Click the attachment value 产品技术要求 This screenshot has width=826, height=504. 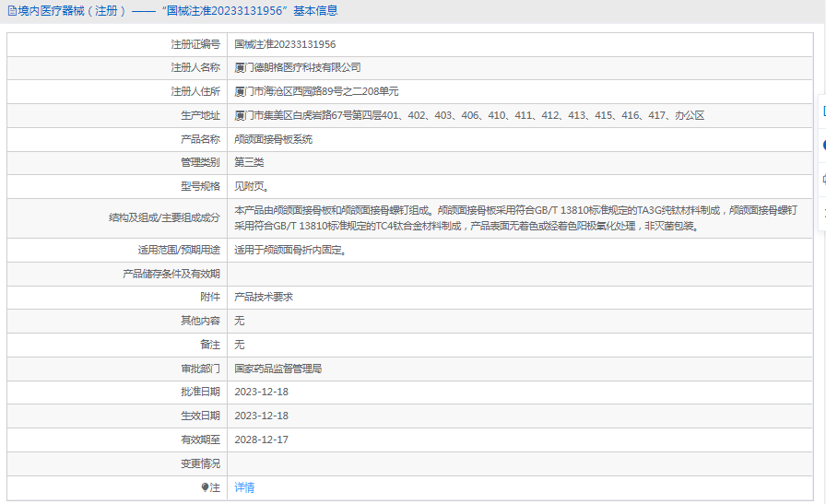point(264,297)
